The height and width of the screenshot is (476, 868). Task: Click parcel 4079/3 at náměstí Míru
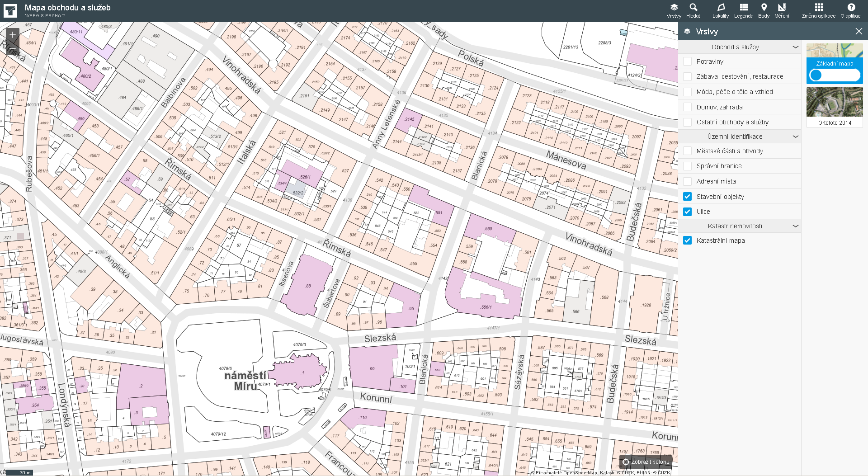pos(299,344)
